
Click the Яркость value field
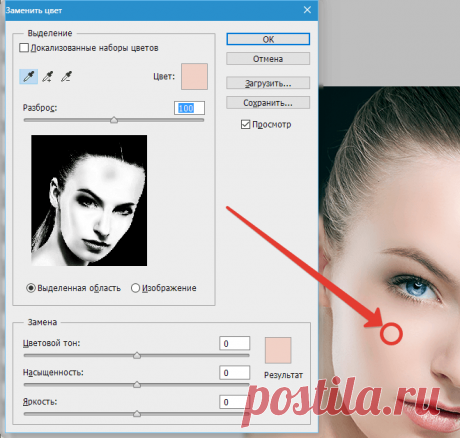coord(235,402)
